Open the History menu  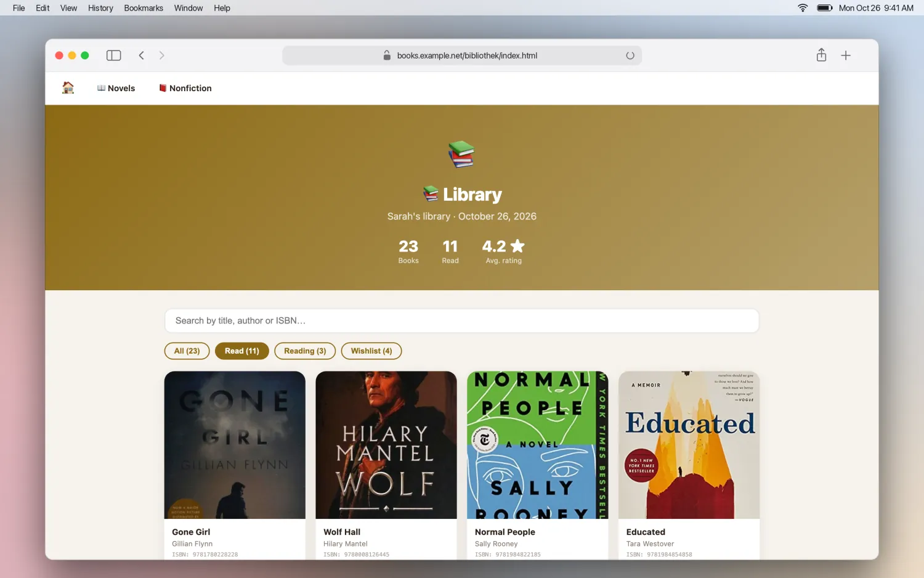click(100, 8)
